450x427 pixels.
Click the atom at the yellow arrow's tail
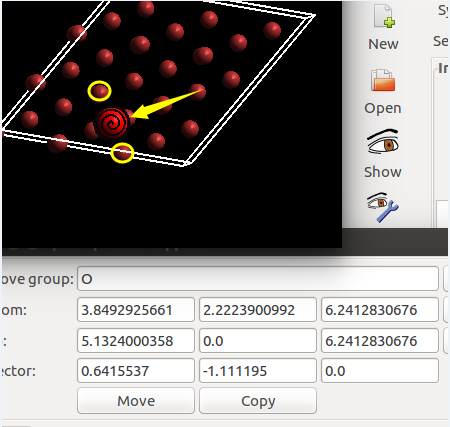197,92
